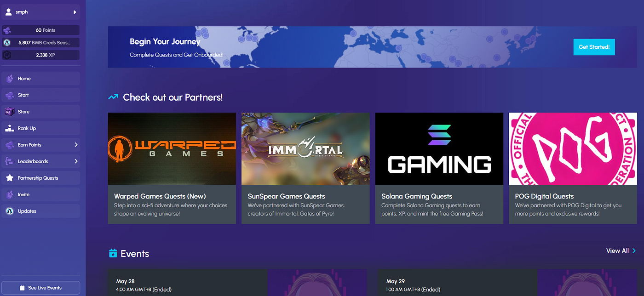Expand the Earn Points submenu chevron
The height and width of the screenshot is (296, 644).
pos(76,145)
